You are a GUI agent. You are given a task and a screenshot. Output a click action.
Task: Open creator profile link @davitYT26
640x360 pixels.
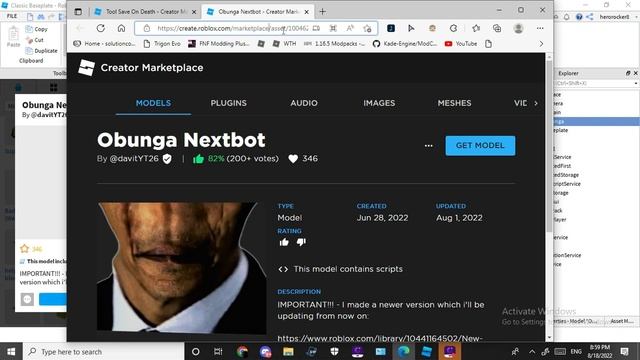(134, 159)
